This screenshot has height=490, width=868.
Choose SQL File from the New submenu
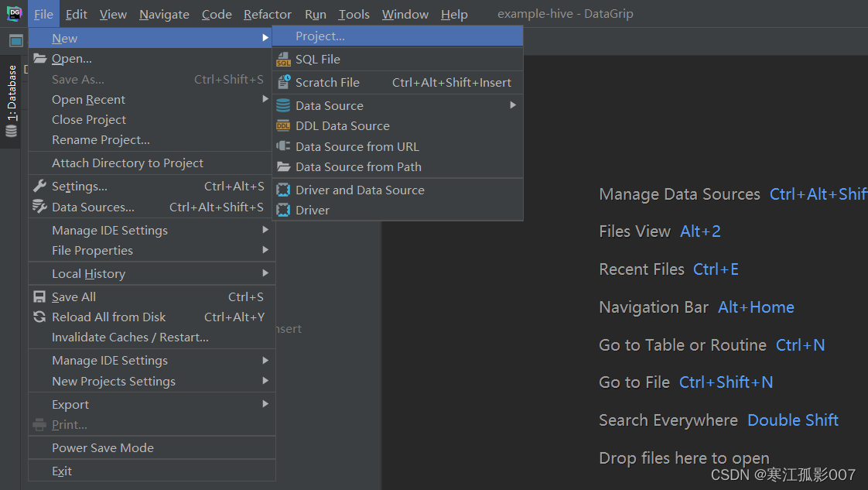click(x=398, y=60)
